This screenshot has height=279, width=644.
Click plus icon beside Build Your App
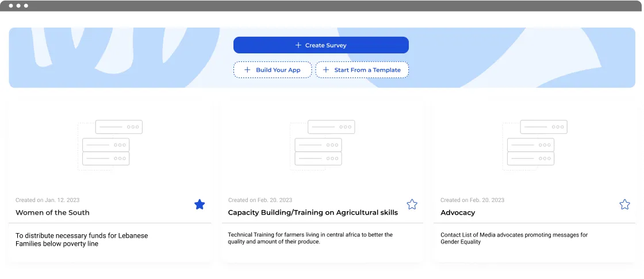247,70
